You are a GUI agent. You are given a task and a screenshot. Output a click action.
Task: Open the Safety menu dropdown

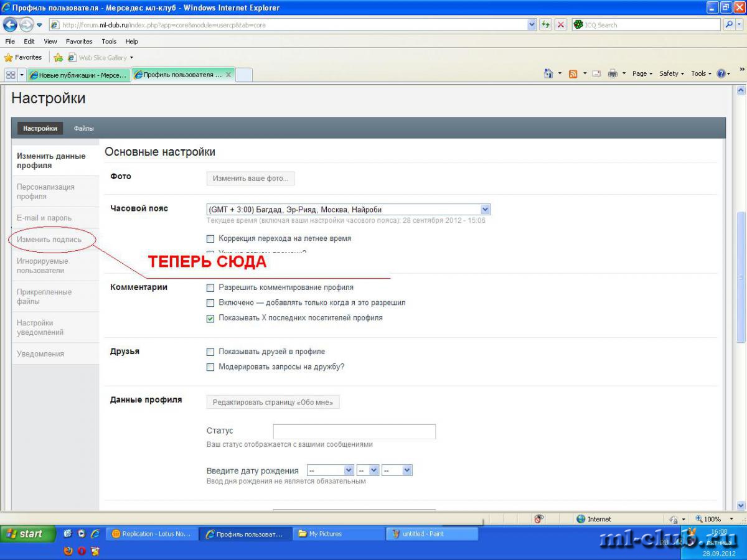coord(671,73)
